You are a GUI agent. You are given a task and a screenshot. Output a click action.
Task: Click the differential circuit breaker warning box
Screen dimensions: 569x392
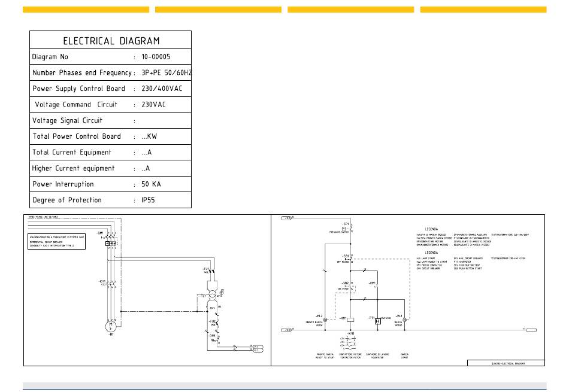[x=57, y=242]
